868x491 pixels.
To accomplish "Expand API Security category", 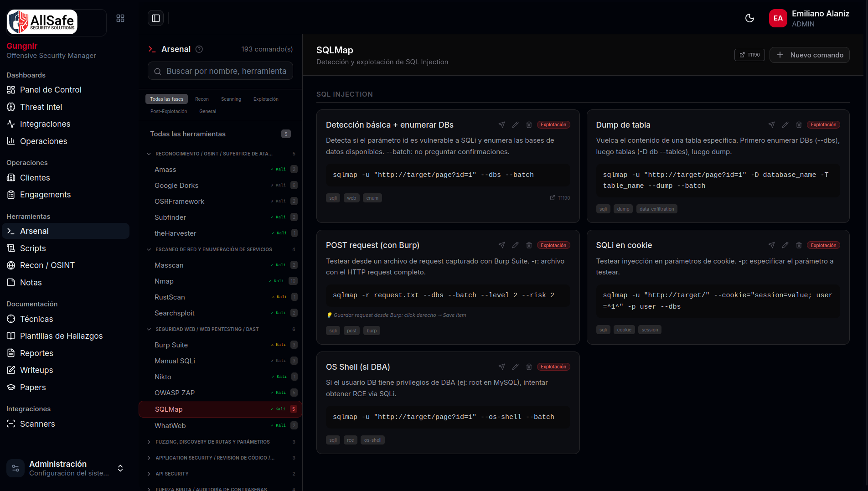I will point(221,474).
